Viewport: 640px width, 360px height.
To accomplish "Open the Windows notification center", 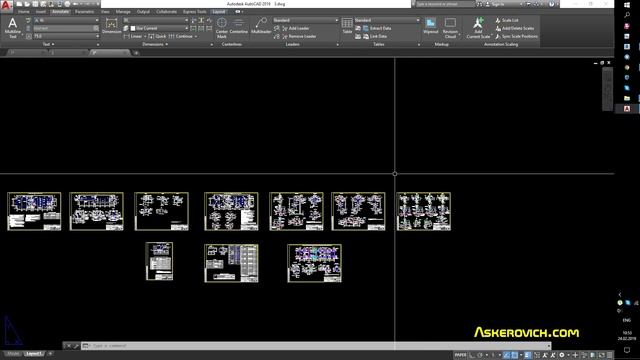I will pos(627,350).
